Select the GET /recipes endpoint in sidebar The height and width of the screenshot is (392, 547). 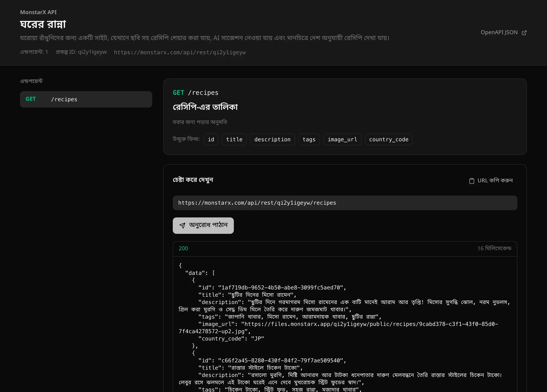click(x=86, y=99)
